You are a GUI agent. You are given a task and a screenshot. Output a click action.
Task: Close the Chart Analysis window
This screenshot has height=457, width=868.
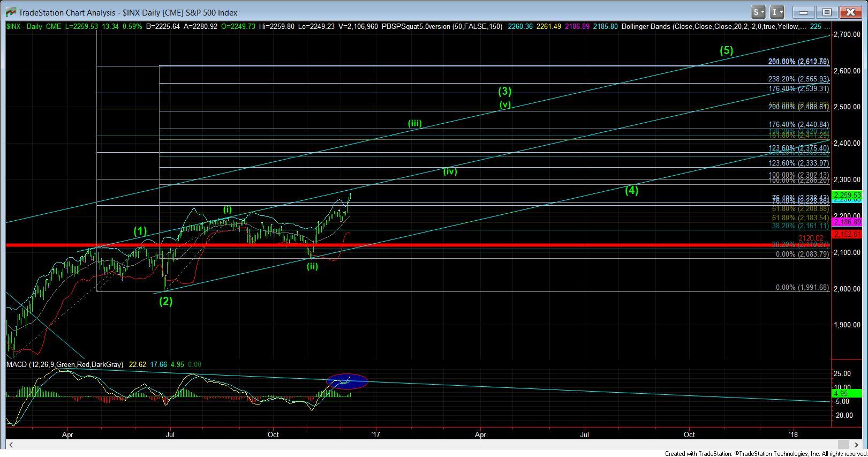tap(850, 12)
